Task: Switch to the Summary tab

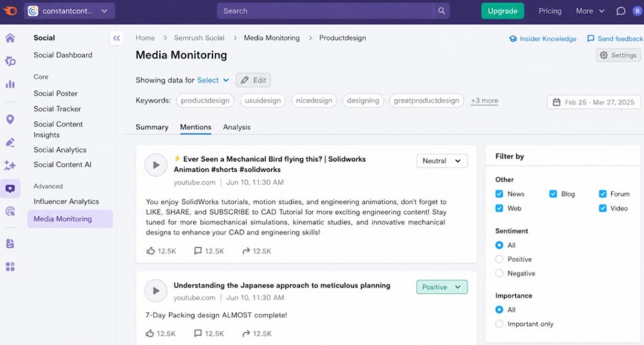Action: tap(152, 127)
